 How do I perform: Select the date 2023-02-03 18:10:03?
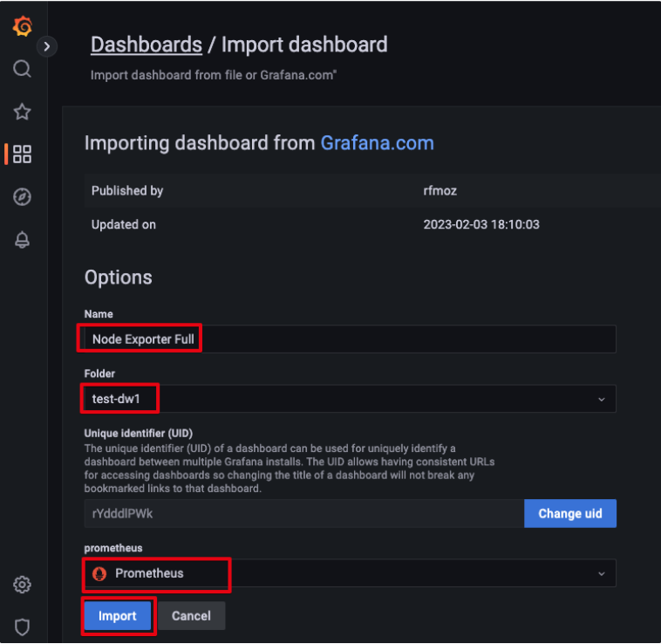(x=481, y=224)
